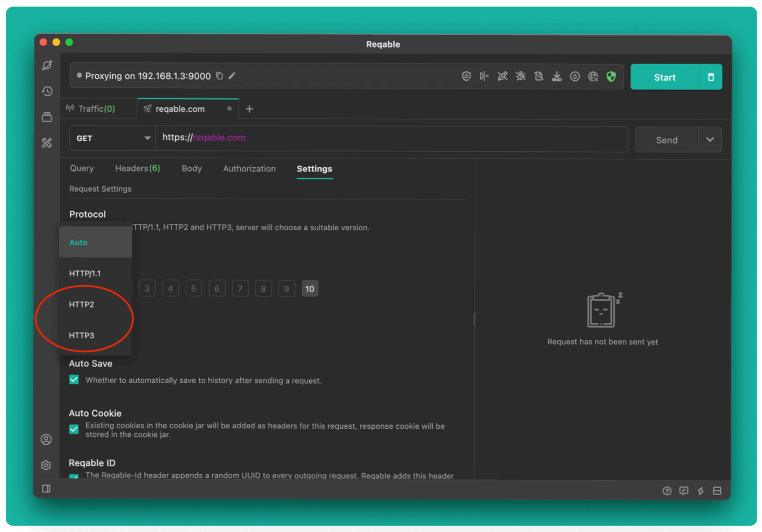Open the Toolbox wrench sidebar icon
The width and height of the screenshot is (762, 532).
click(47, 143)
